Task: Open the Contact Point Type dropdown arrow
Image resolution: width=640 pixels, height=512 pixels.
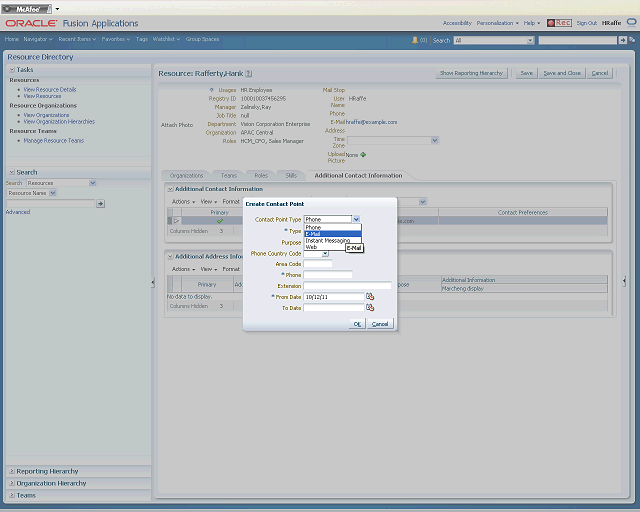Action: click(x=356, y=219)
